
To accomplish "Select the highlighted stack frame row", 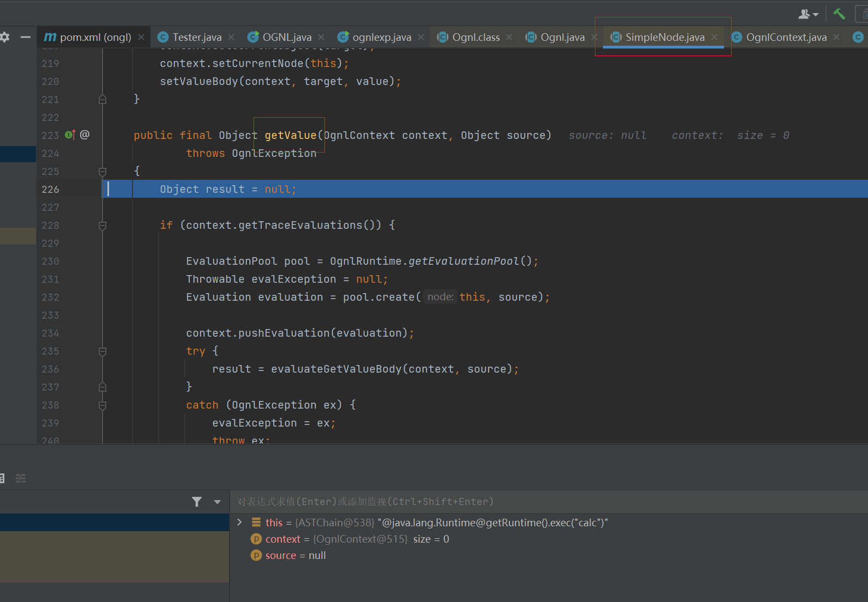I will pos(114,522).
